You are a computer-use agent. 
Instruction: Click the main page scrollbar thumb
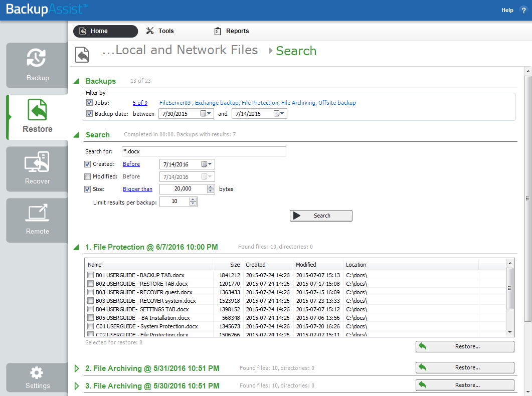(527, 199)
